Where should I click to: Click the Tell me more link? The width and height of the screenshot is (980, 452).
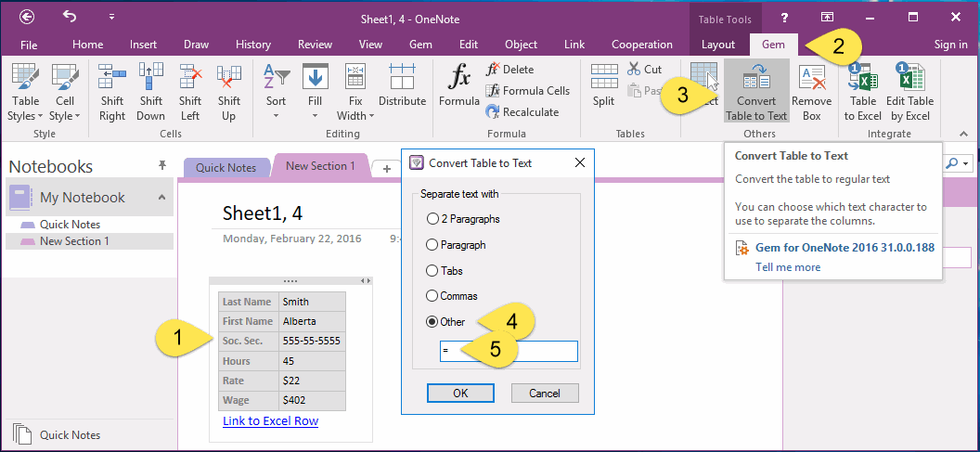[788, 267]
